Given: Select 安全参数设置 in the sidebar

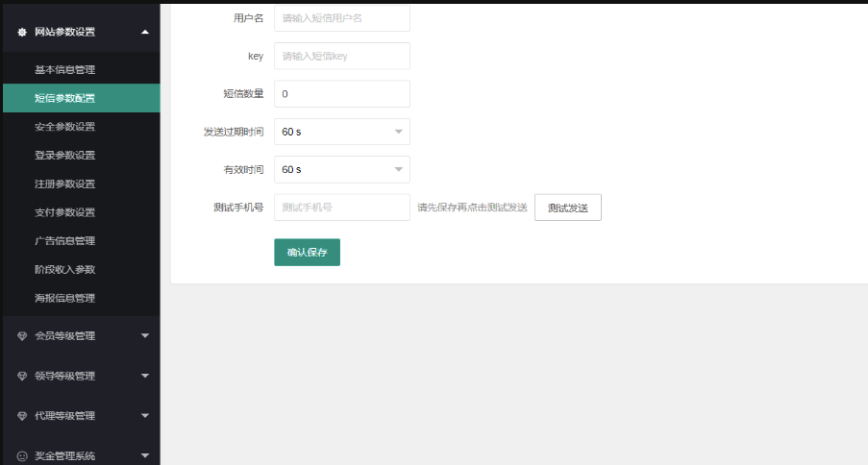Looking at the screenshot, I should pos(64,126).
